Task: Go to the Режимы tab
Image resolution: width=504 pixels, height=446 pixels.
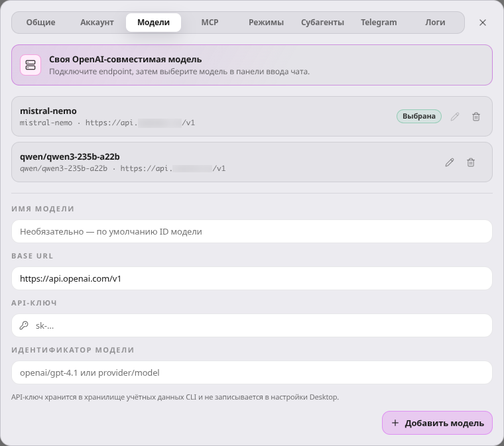Action: pyautogui.click(x=266, y=23)
